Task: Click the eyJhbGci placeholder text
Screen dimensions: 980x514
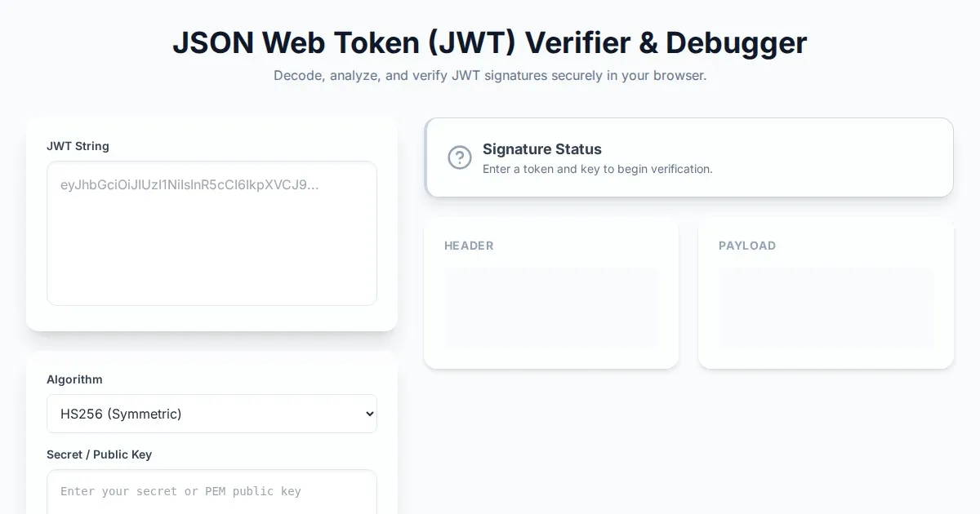Action: [189, 184]
